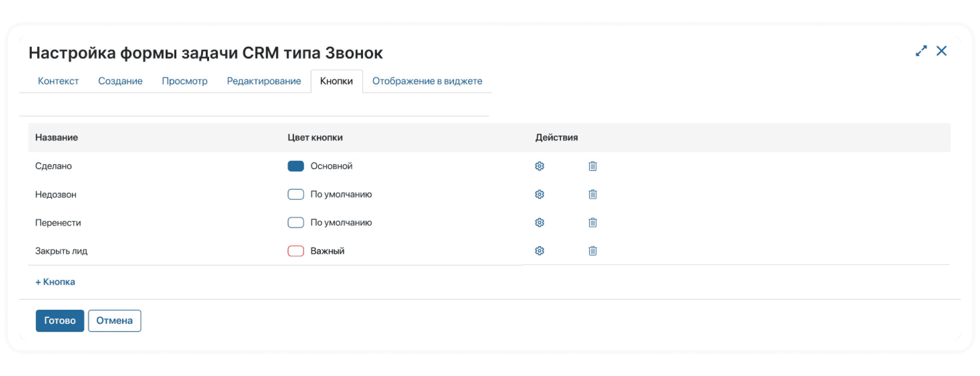Screen dimensions: 980x376
Task: Delete the Сделано button row
Action: tap(593, 166)
